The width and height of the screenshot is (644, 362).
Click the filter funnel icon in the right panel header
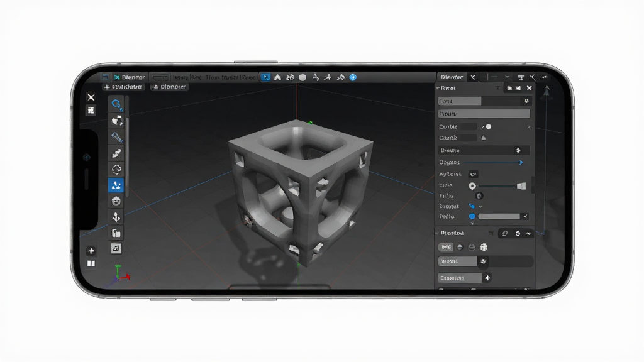pos(497,88)
